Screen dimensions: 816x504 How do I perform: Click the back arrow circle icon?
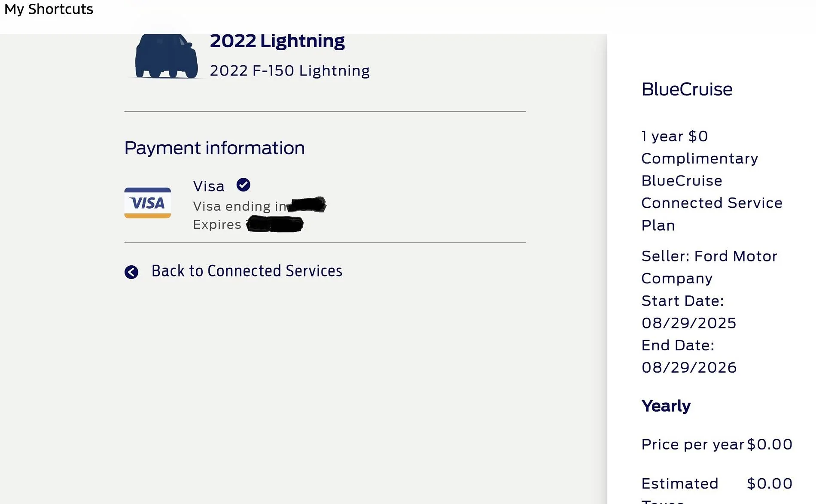131,272
